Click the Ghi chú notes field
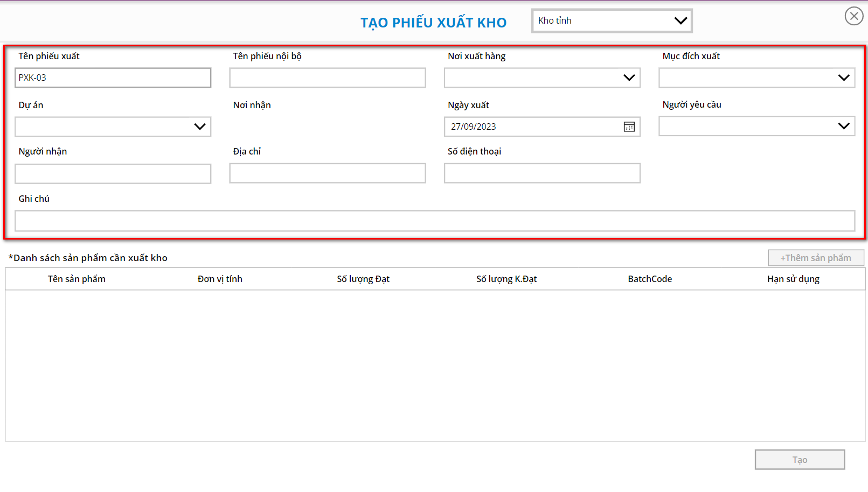 (435, 221)
